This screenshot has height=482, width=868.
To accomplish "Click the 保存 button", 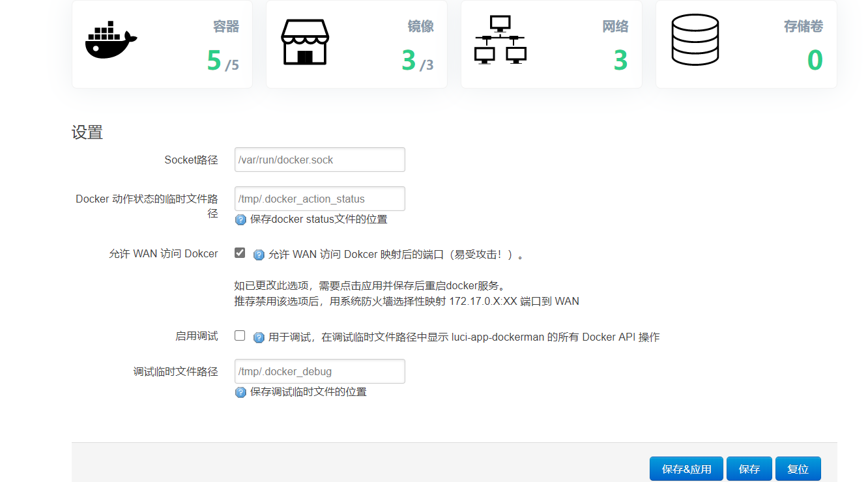I will 749,468.
